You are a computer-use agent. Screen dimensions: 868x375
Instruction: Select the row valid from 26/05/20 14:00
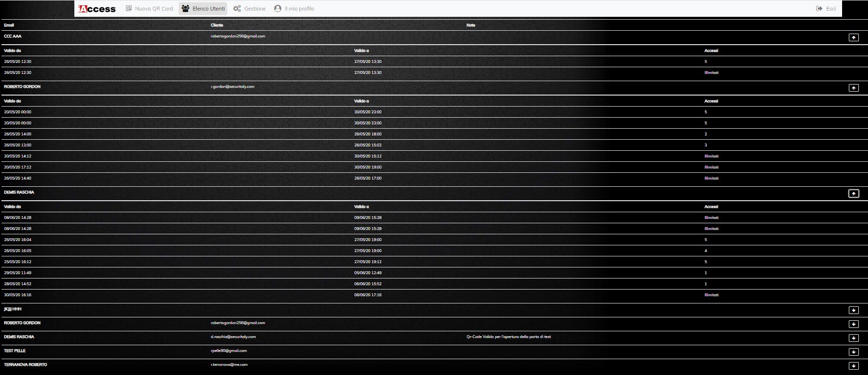pos(434,134)
